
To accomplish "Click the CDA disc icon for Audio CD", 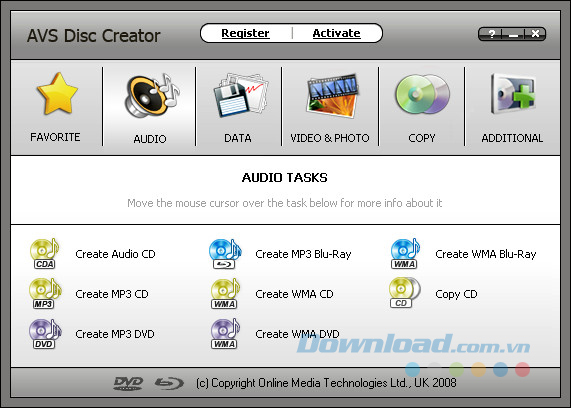I will point(44,254).
